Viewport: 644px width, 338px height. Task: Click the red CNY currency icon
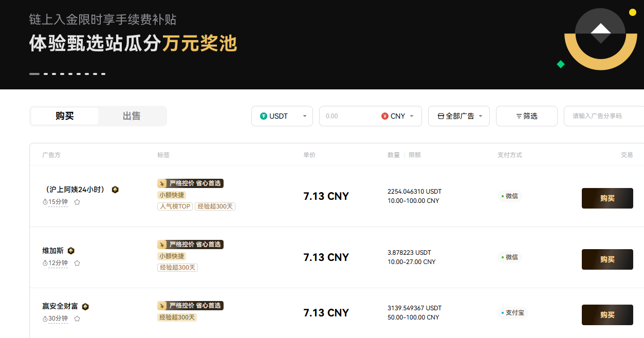[384, 116]
